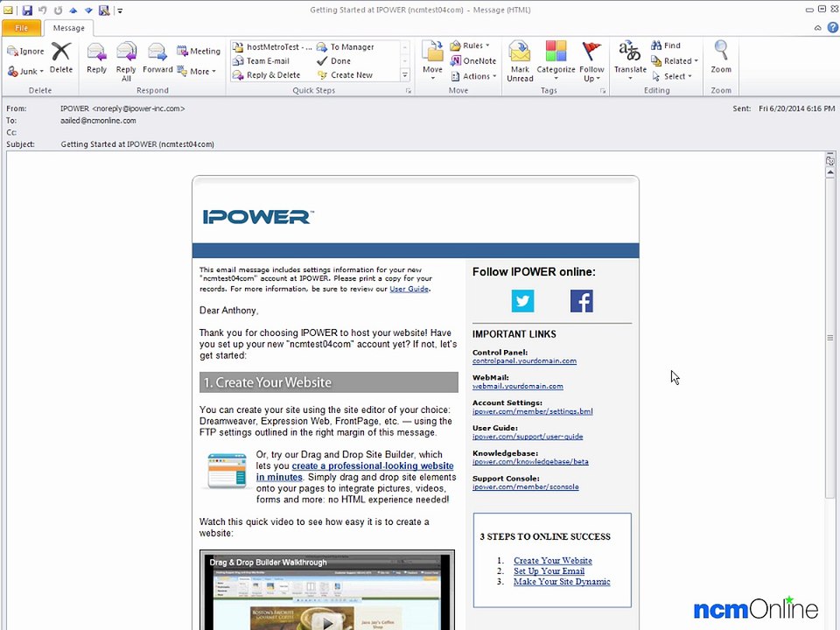Image resolution: width=840 pixels, height=630 pixels.
Task: Open the Translate dropdown
Action: point(630,60)
